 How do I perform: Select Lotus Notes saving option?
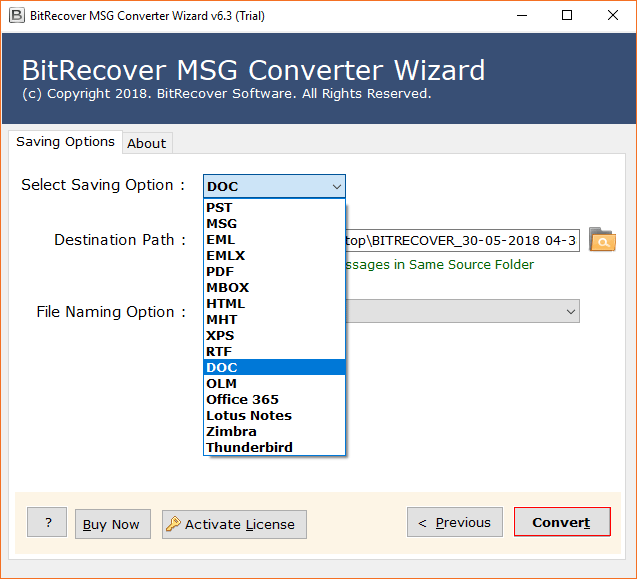(x=274, y=415)
